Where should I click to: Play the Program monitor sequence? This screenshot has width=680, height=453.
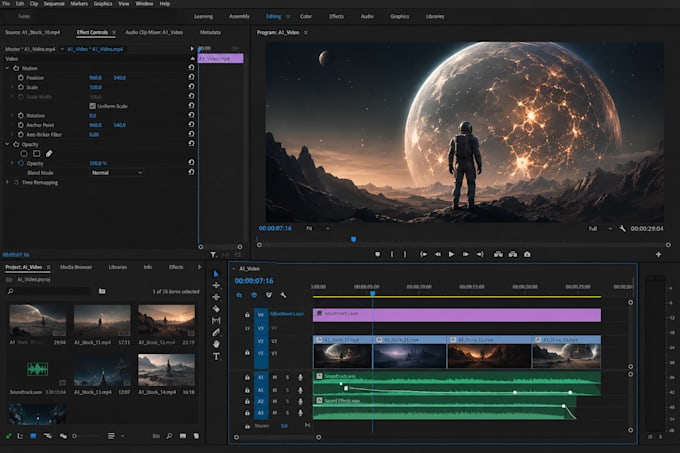click(451, 254)
